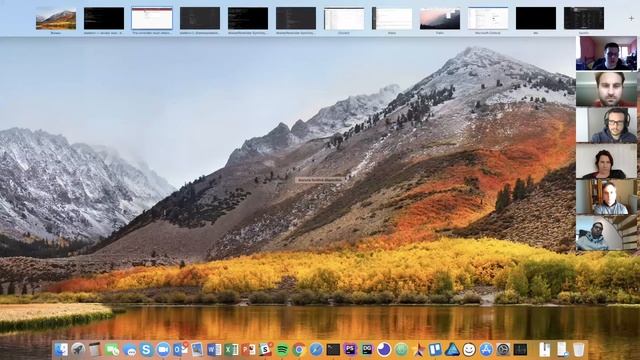This screenshot has height=360, width=640.
Task: Launch Microsoft Word from the Dock
Action: click(214, 350)
